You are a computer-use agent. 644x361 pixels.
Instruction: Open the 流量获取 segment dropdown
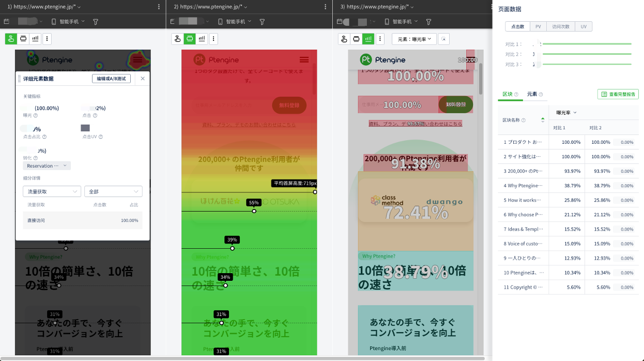(x=51, y=191)
